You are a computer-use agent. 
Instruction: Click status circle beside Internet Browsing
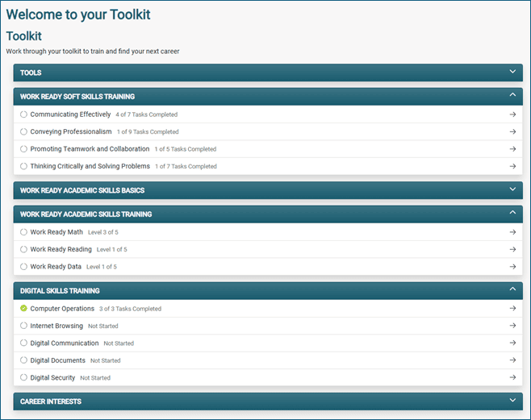point(23,326)
